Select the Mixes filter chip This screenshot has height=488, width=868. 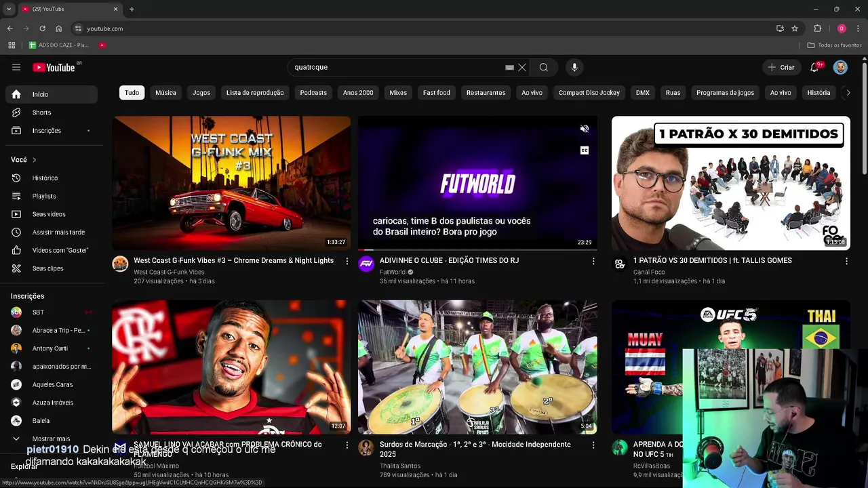398,93
